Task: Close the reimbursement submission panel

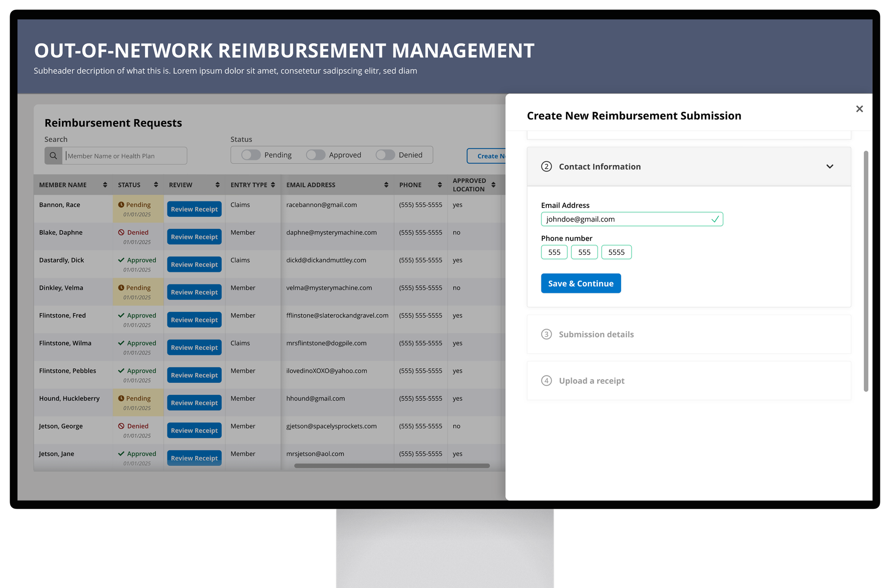Action: click(859, 109)
